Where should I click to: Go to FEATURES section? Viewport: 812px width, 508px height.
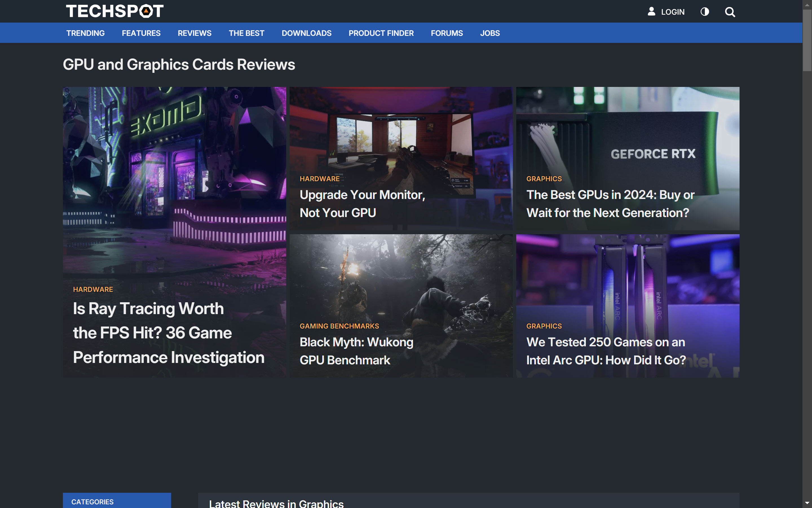click(141, 33)
